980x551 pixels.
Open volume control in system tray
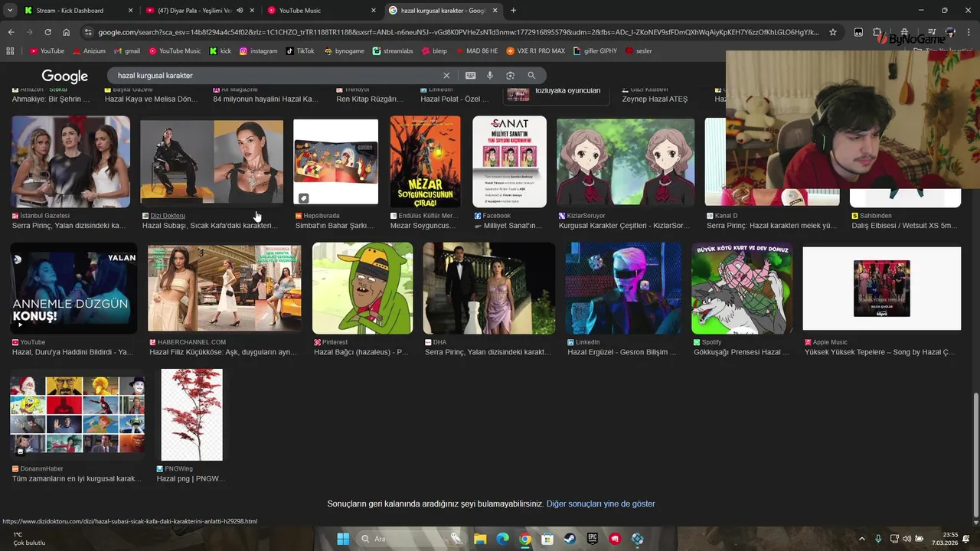point(907,539)
